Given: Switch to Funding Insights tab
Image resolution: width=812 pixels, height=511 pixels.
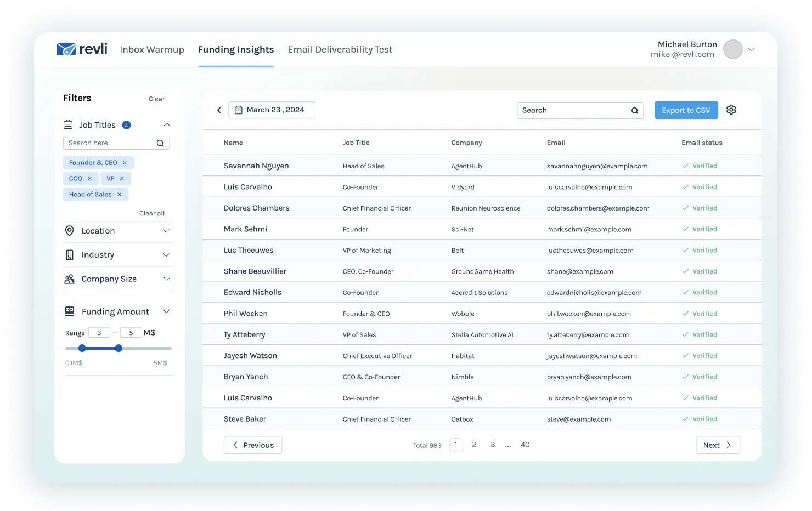Looking at the screenshot, I should tap(236, 49).
